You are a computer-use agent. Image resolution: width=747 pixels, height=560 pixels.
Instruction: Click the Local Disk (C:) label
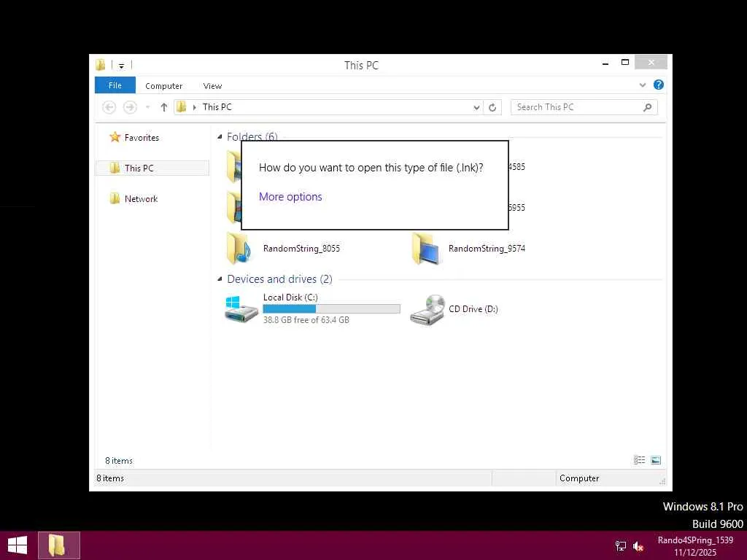tap(290, 297)
